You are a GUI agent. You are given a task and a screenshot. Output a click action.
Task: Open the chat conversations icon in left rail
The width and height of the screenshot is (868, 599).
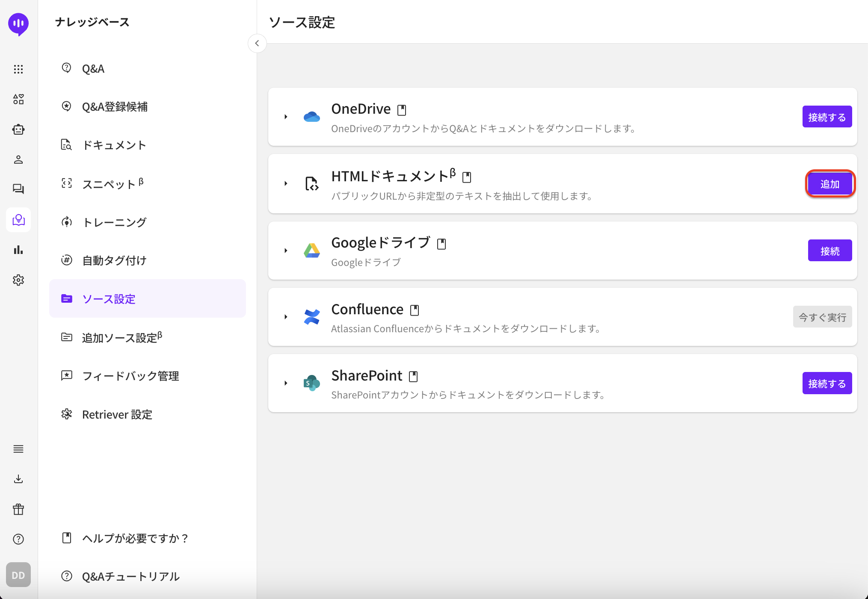18,189
